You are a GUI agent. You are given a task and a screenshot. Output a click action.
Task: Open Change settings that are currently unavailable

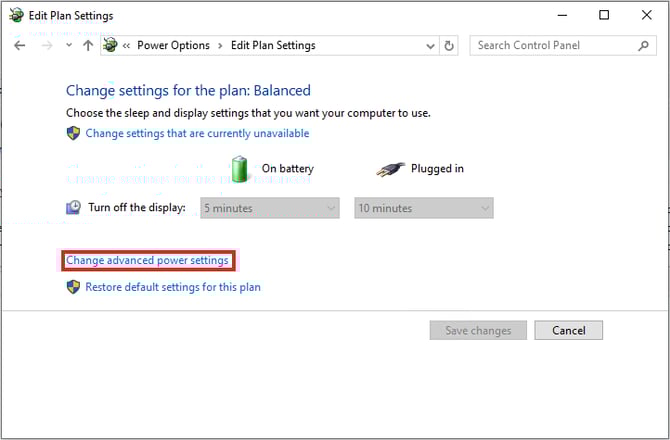197,133
